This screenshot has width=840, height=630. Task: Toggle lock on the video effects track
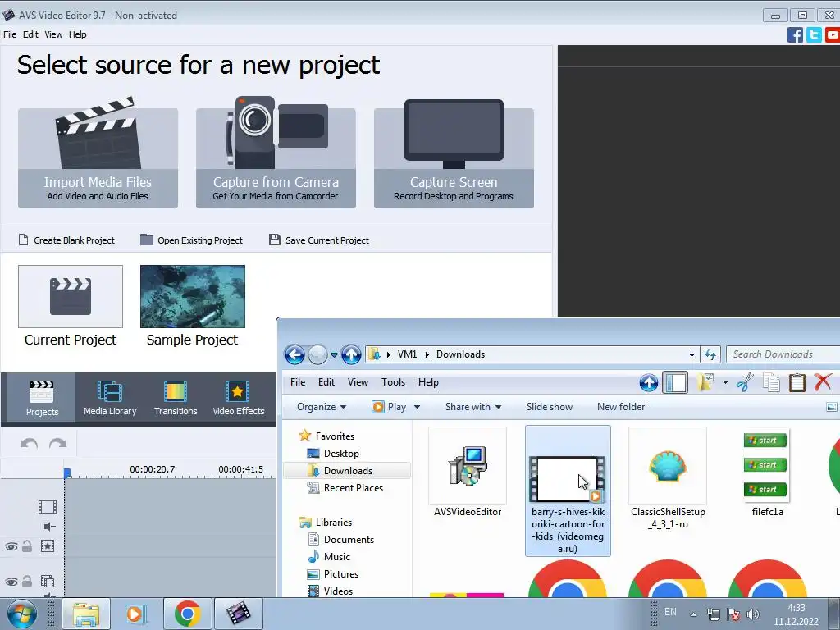27,546
